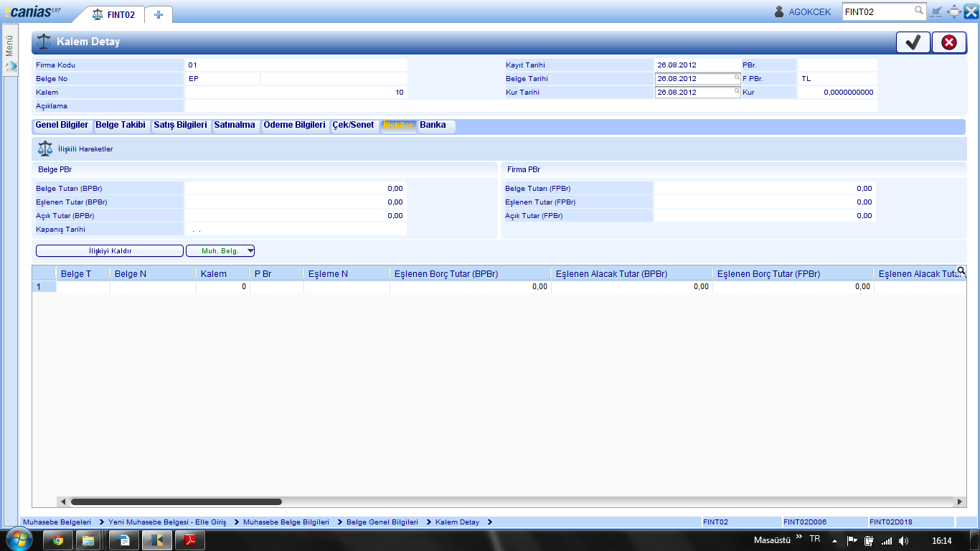
Task: Switch to Satınalma tab
Action: [x=235, y=126]
